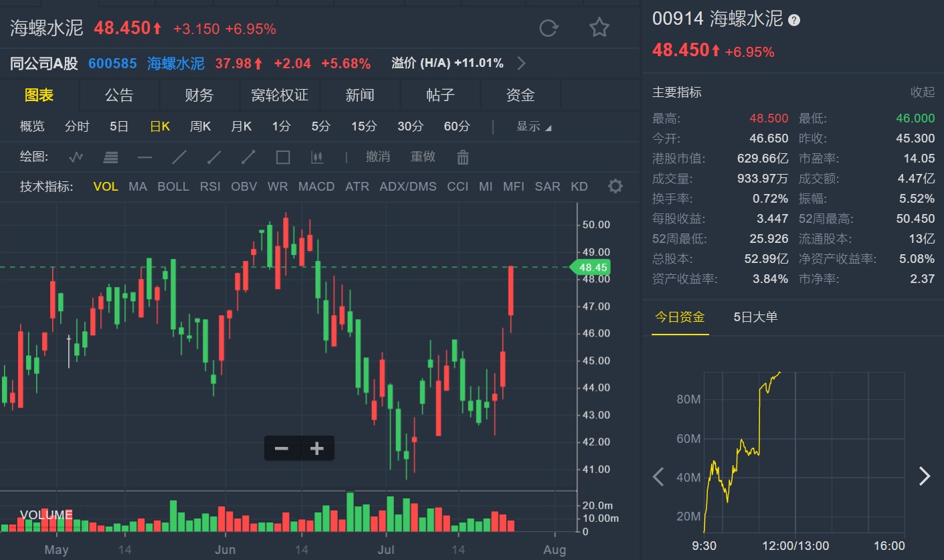944x560 pixels.
Task: Add 海螺水泥 to favorites with star icon
Action: (x=599, y=28)
